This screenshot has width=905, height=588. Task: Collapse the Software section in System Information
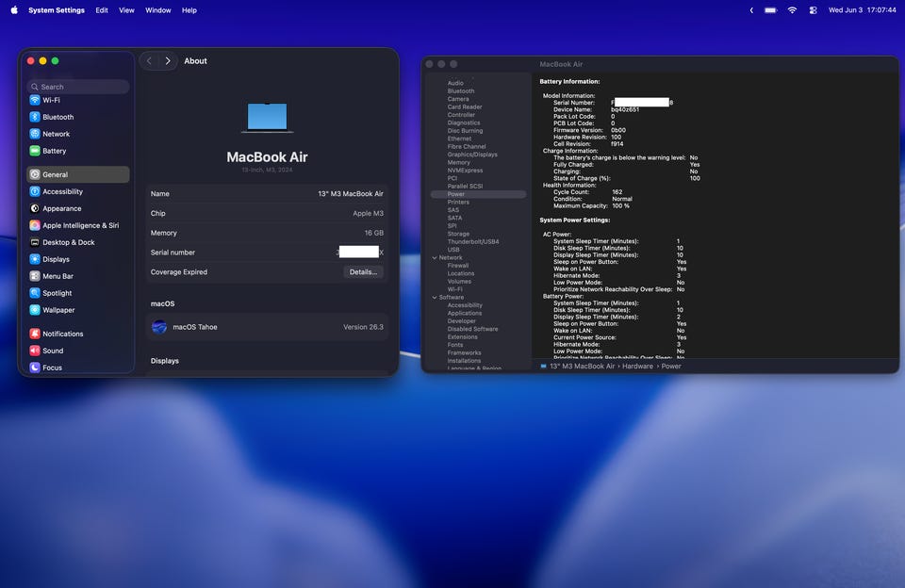coord(435,297)
